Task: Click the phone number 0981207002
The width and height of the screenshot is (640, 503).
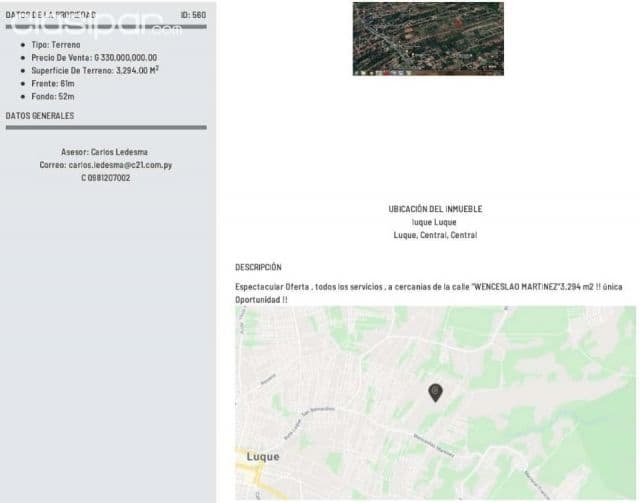Action: pos(109,178)
